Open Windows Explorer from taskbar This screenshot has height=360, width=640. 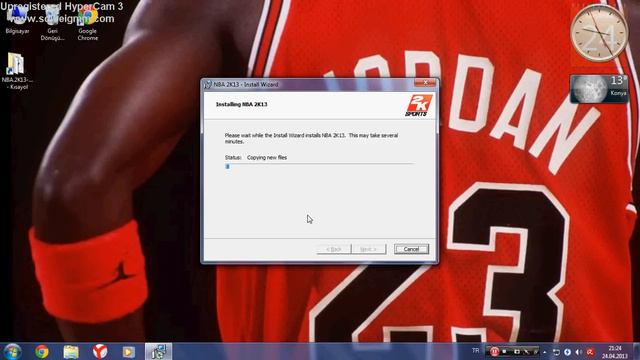(71, 351)
